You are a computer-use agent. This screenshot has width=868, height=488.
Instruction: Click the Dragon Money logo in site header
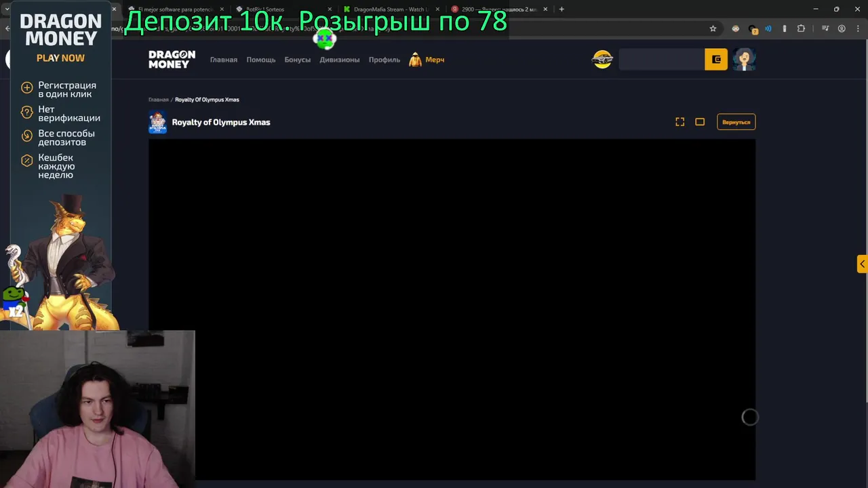click(x=172, y=59)
